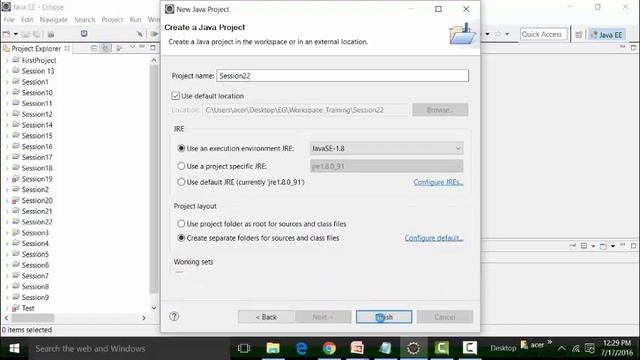
Task: Choose Use project folder as root option
Action: pos(181,224)
